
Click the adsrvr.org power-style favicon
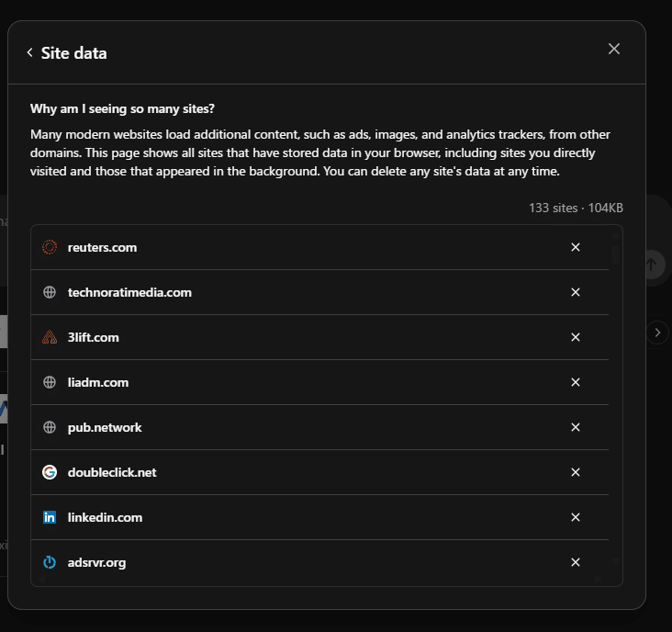pyautogui.click(x=50, y=562)
